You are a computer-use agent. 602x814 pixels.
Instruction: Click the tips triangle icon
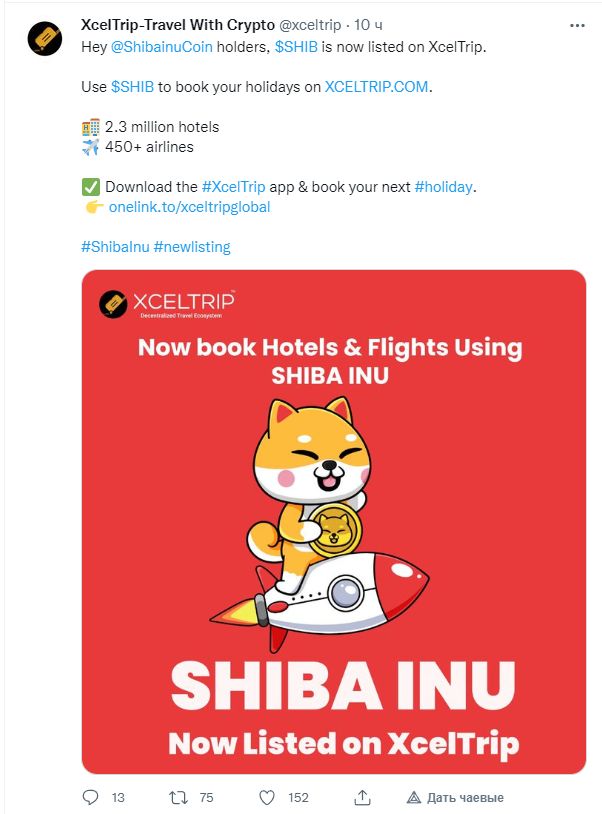[414, 797]
